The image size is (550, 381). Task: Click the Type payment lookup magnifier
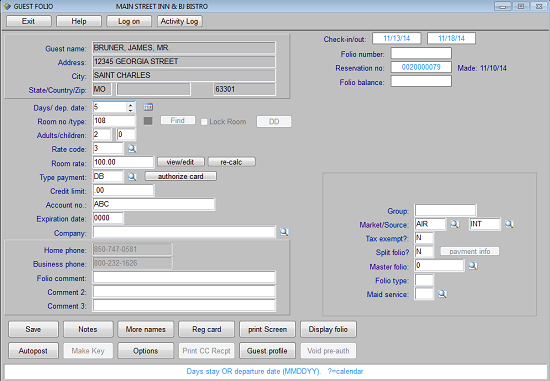(x=132, y=177)
